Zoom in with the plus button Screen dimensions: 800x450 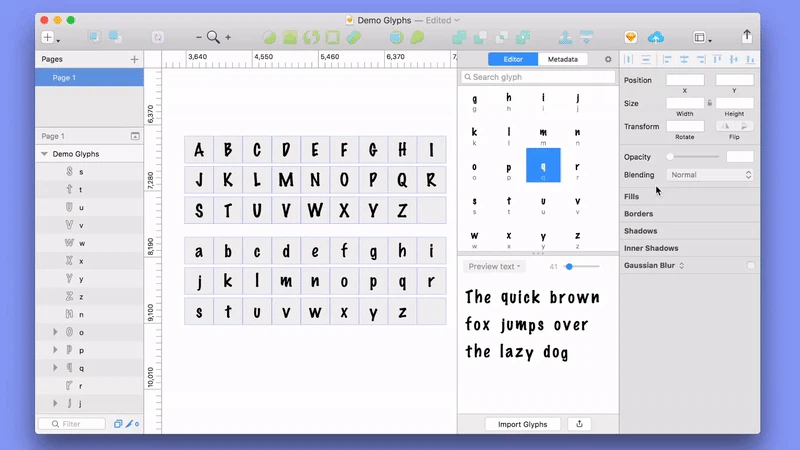point(228,37)
